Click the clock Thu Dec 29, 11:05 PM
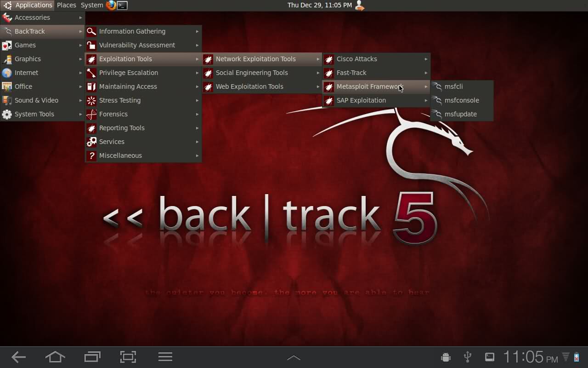Image resolution: width=588 pixels, height=368 pixels. click(x=320, y=5)
